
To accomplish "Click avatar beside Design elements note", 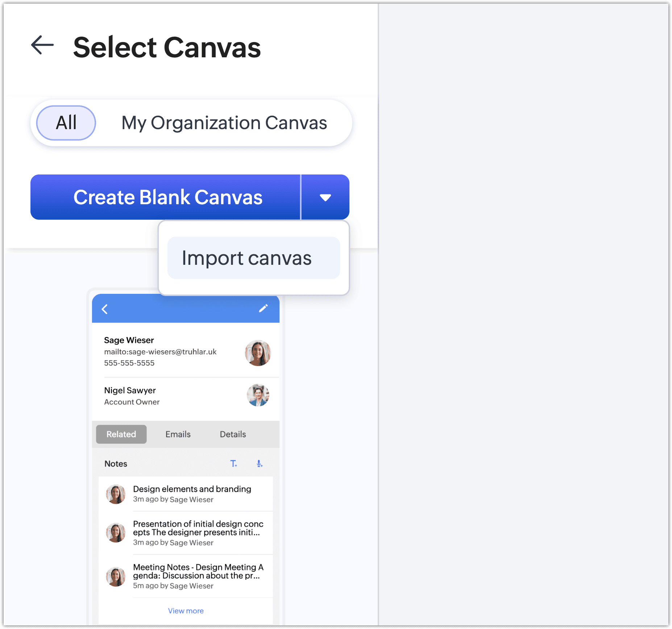I will 116,494.
